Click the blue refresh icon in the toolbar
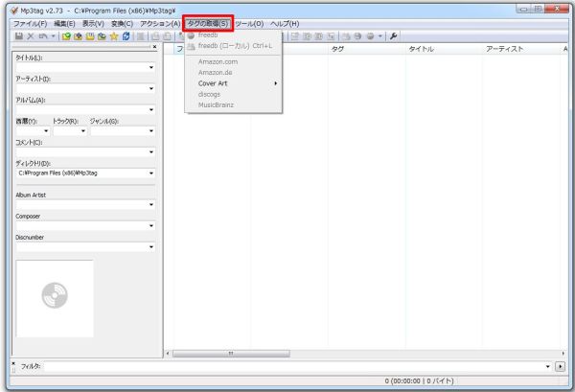575x392 pixels. pyautogui.click(x=126, y=36)
